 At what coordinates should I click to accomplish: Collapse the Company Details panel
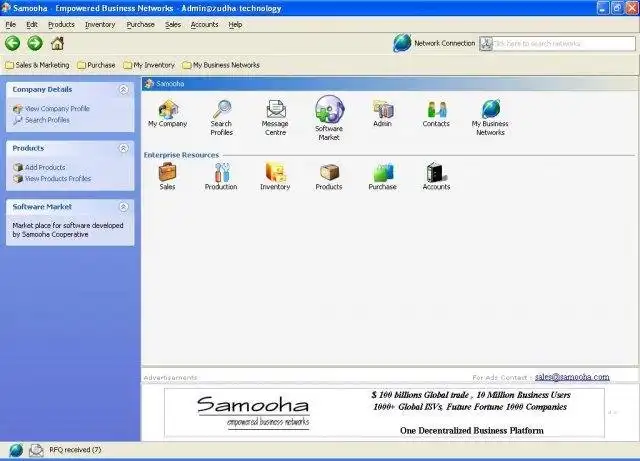pyautogui.click(x=123, y=89)
